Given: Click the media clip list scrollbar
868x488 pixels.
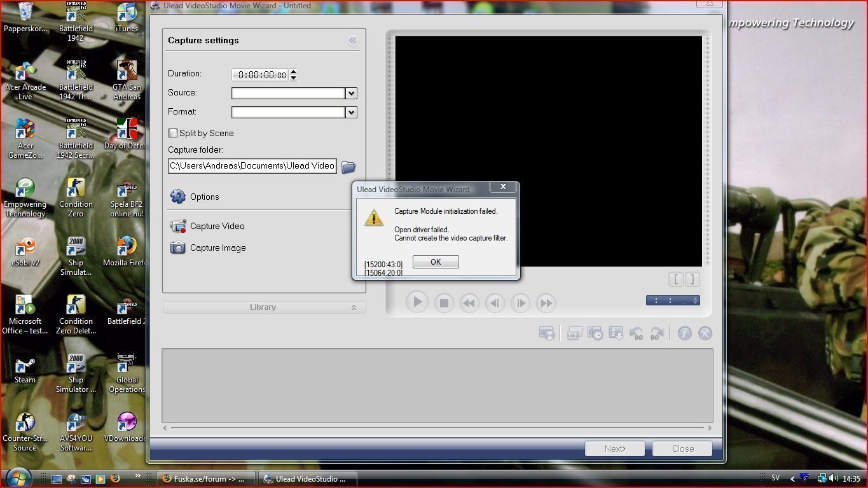Looking at the screenshot, I should (x=437, y=428).
